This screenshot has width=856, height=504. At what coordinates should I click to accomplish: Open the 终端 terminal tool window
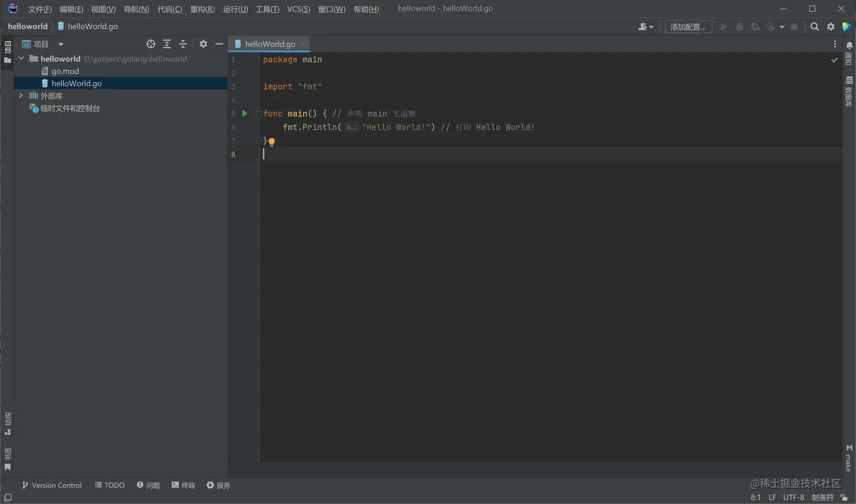[x=183, y=485]
